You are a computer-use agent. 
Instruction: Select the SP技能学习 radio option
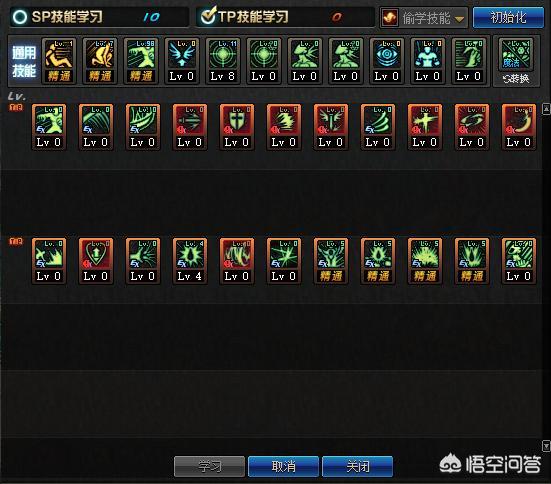[x=20, y=17]
